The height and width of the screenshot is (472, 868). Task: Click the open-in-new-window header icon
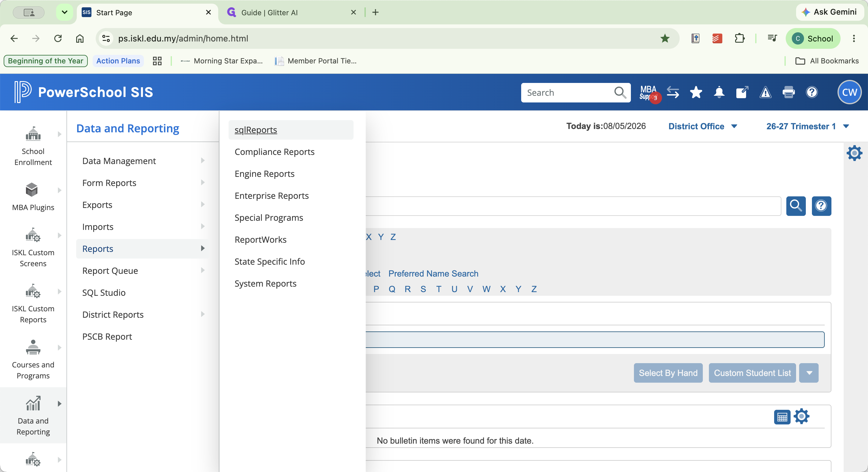pyautogui.click(x=742, y=92)
